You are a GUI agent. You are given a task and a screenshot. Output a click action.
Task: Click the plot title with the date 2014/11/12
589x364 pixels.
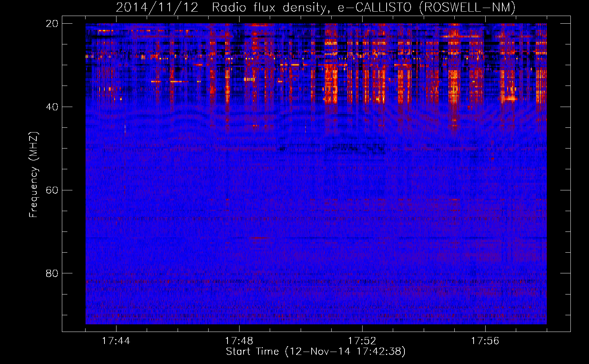[x=316, y=7]
